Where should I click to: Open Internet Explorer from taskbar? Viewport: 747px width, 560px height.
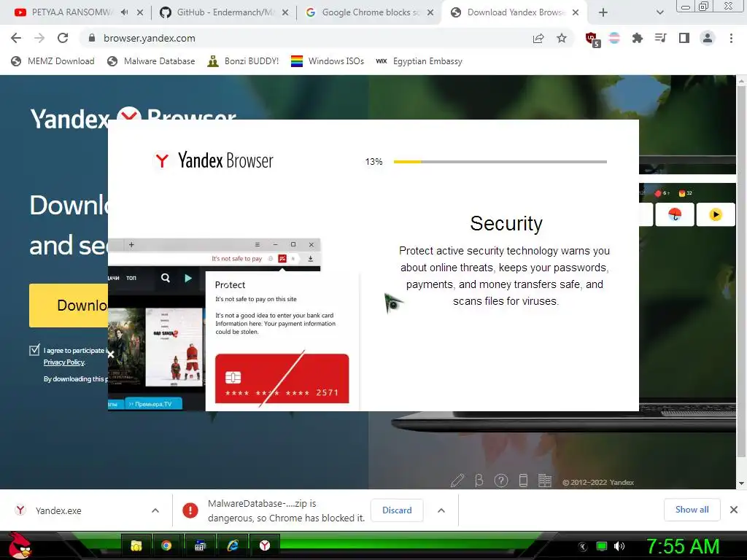(x=233, y=545)
